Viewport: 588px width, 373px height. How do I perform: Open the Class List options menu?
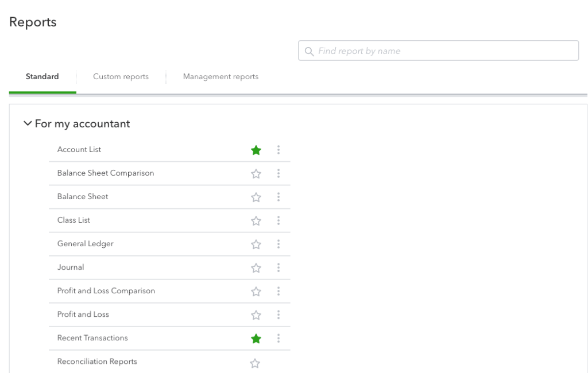278,220
